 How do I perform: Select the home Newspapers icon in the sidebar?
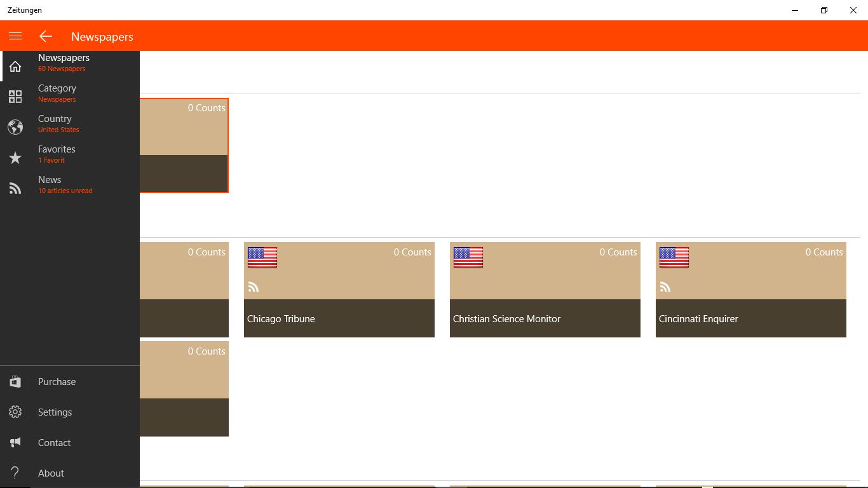pyautogui.click(x=15, y=66)
